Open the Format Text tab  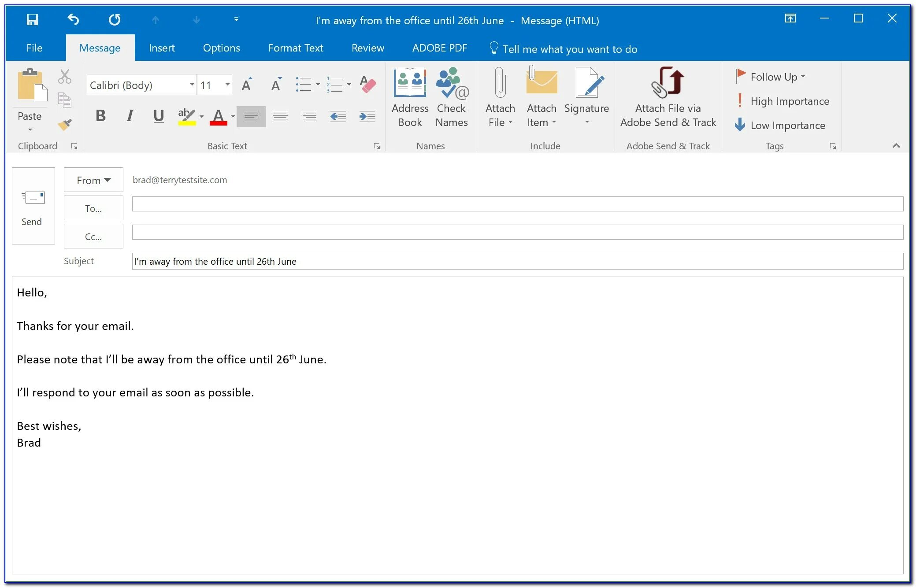tap(296, 48)
